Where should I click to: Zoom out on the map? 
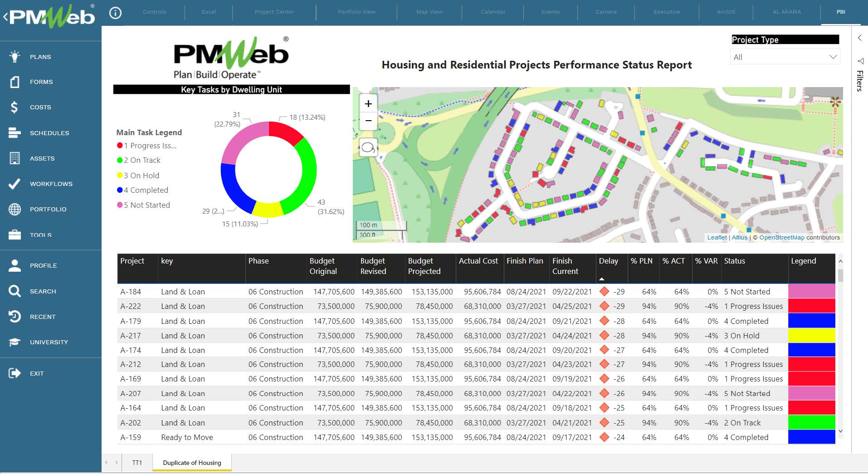pos(368,120)
